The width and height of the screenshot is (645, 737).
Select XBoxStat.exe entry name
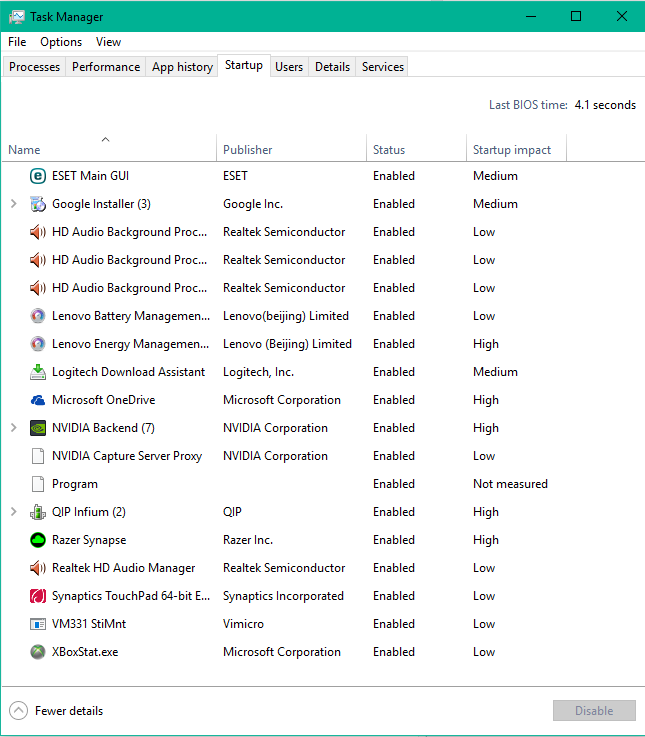tap(85, 652)
